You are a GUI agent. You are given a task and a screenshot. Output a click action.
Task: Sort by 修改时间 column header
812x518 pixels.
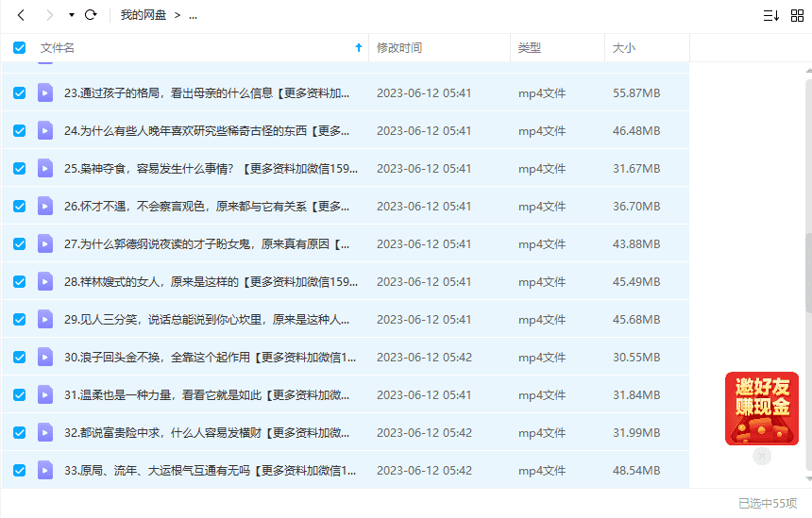(x=399, y=47)
